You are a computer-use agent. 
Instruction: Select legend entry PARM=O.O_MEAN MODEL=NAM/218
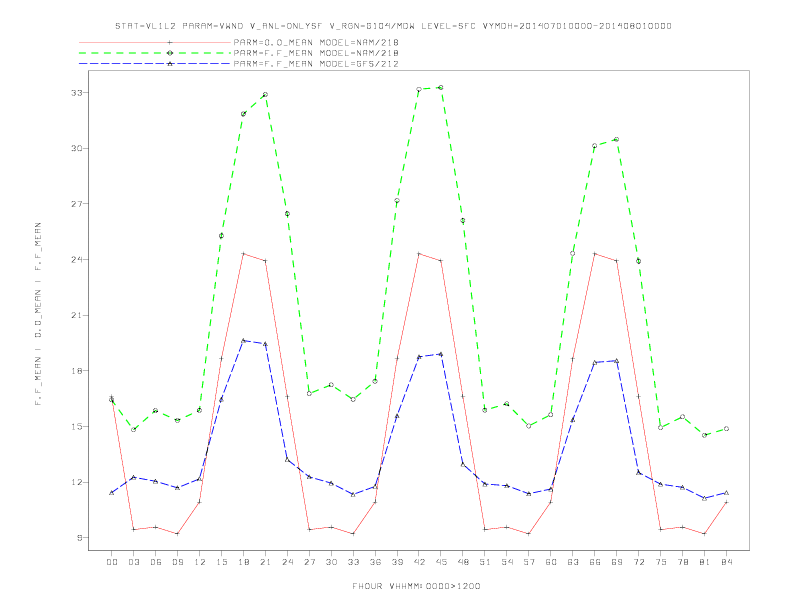[316, 42]
